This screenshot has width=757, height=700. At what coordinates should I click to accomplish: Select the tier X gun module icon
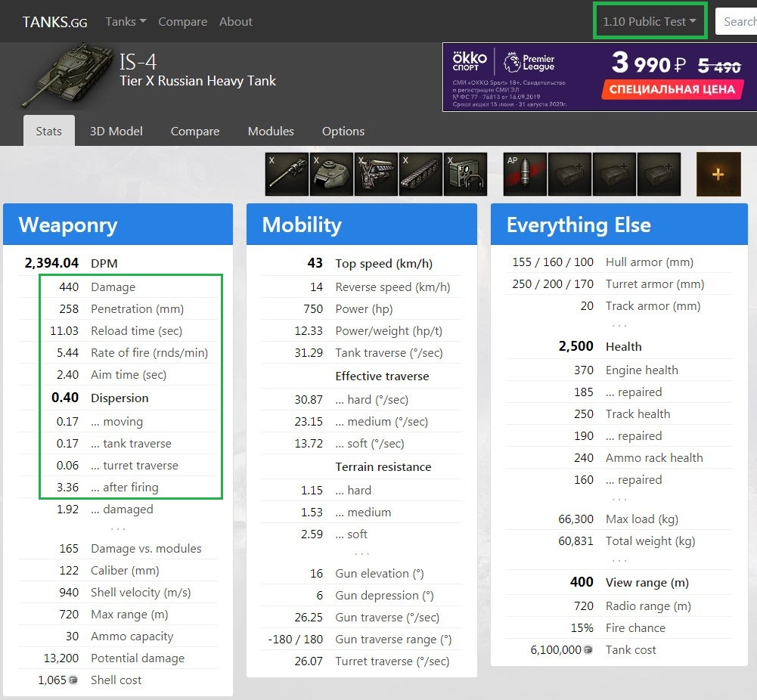click(287, 175)
